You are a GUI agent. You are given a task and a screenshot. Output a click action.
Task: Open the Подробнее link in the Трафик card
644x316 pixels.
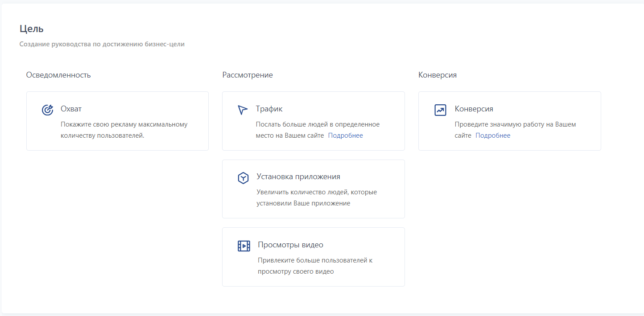(345, 135)
